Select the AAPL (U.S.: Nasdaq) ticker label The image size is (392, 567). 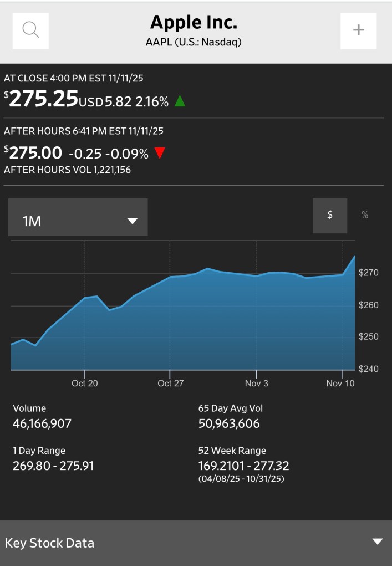pyautogui.click(x=194, y=42)
